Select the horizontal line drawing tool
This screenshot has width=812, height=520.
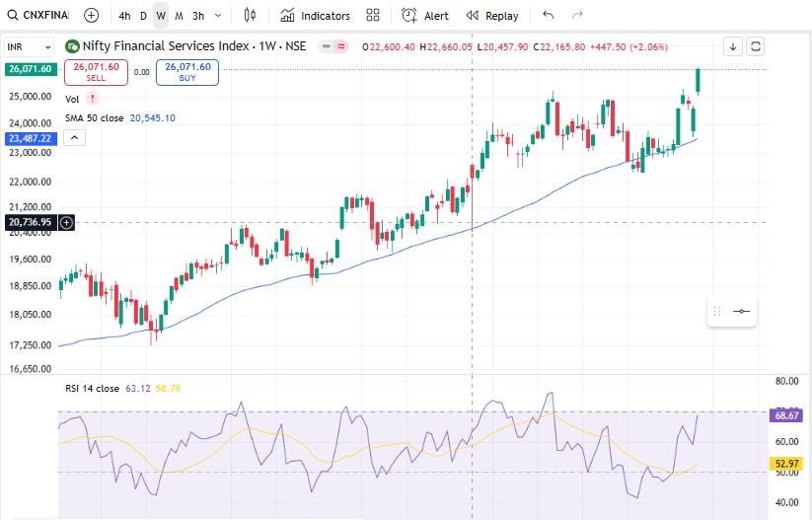coord(742,311)
